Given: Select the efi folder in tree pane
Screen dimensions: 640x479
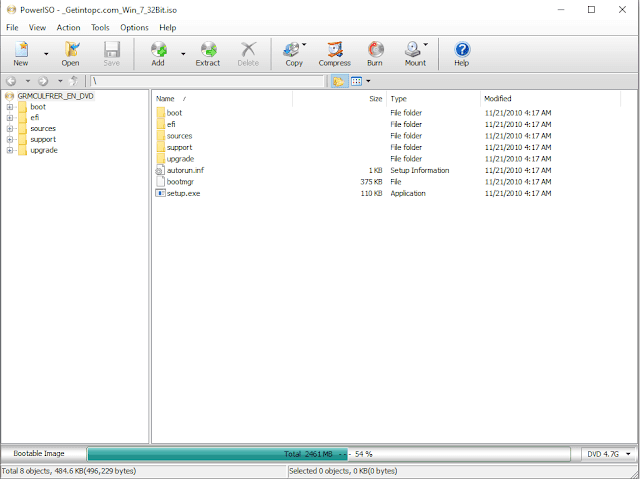Looking at the screenshot, I should (35, 118).
